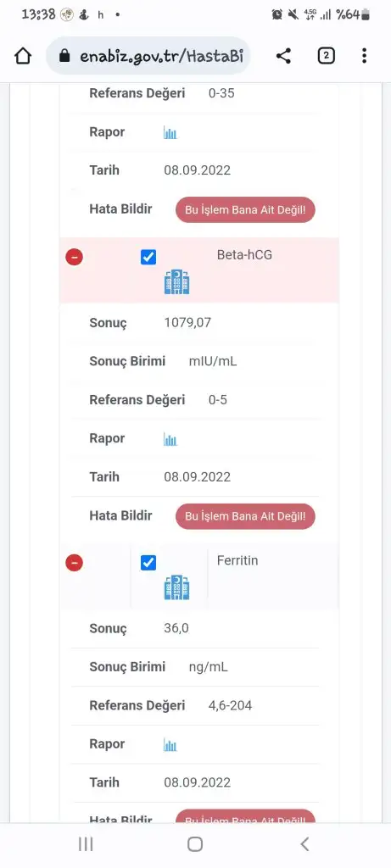Tap the Beta-hCG test name header

click(x=244, y=254)
